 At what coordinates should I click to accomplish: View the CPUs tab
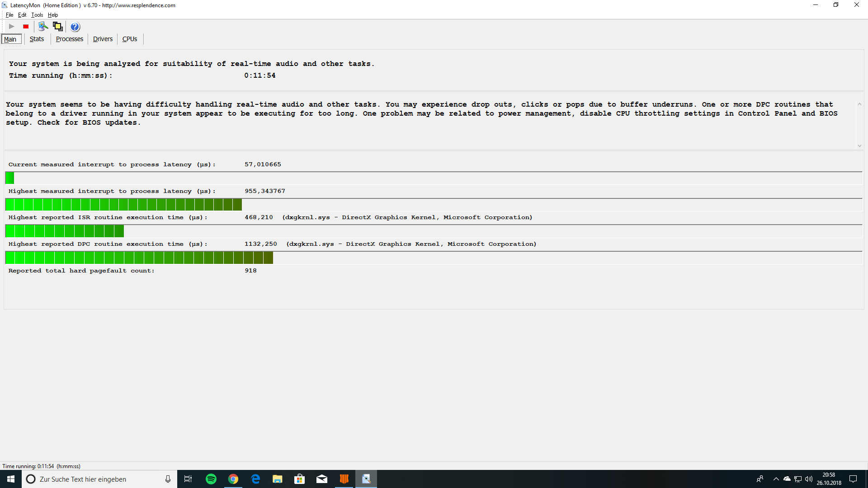tap(130, 39)
